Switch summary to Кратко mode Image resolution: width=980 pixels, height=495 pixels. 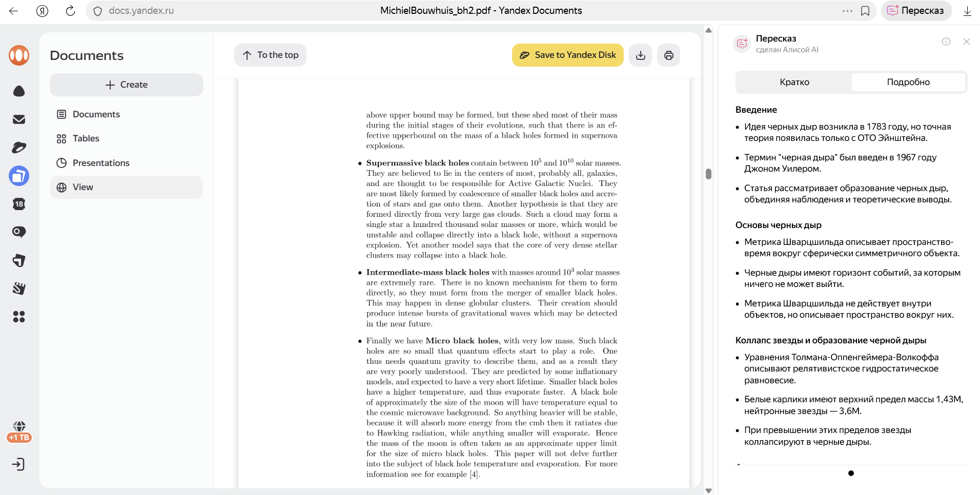tap(794, 82)
